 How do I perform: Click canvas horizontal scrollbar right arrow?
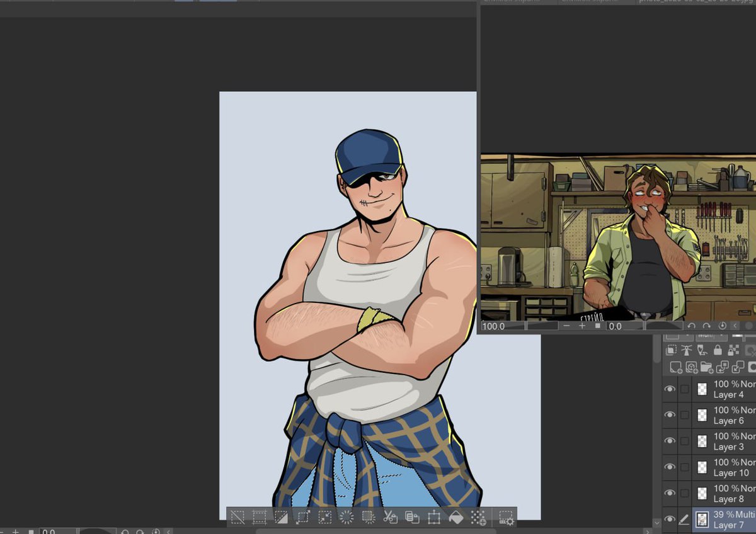pyautogui.click(x=648, y=531)
